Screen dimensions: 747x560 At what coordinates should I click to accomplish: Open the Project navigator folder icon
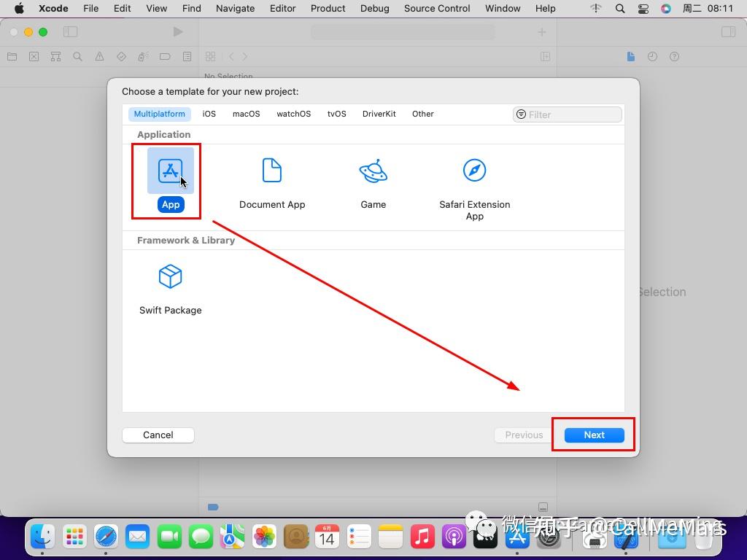[12, 57]
